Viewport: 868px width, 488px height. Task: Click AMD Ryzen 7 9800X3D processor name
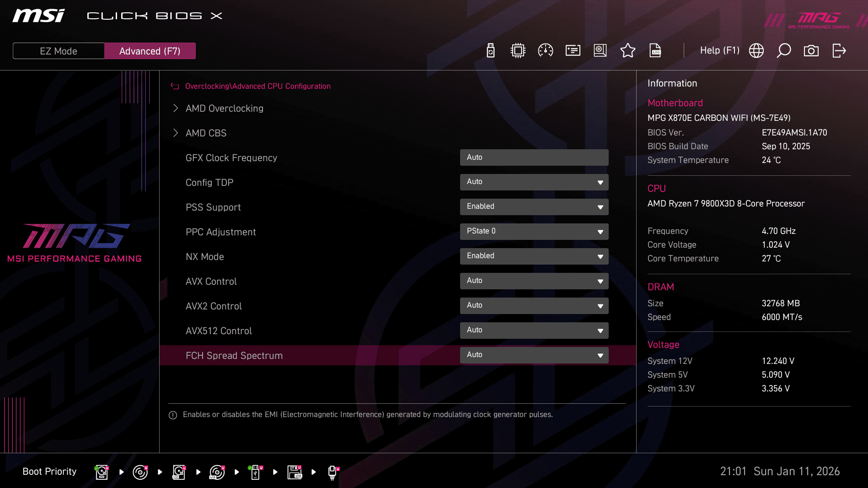coord(726,204)
